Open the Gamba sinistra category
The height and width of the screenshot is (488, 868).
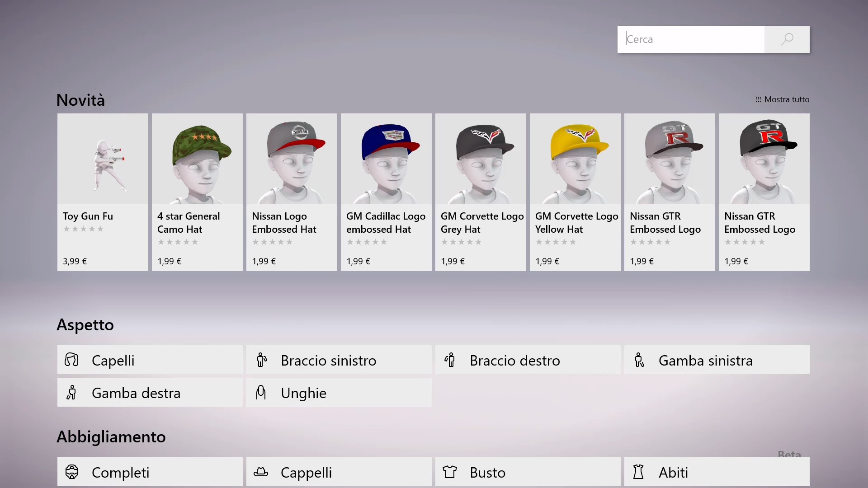pos(717,360)
